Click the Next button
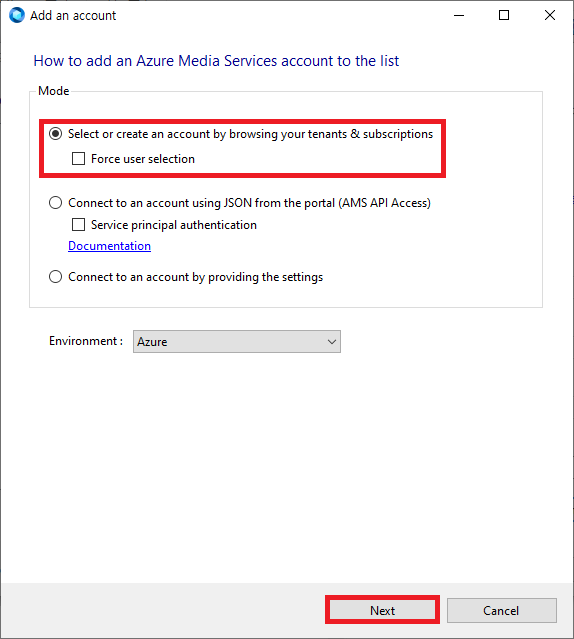 click(382, 610)
